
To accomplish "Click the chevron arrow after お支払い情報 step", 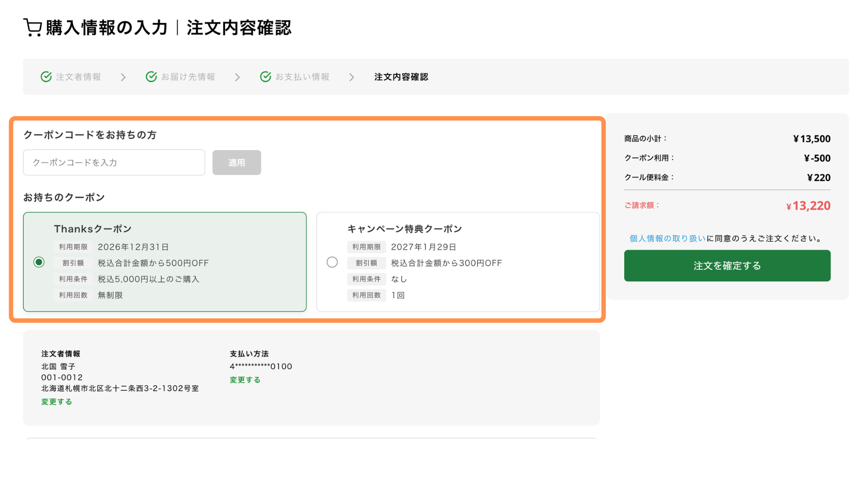I will (352, 77).
